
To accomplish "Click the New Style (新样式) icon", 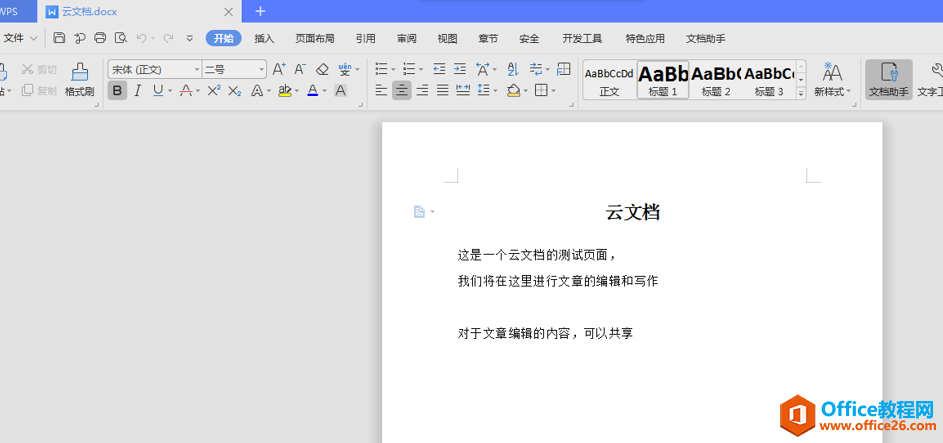I will coord(833,79).
